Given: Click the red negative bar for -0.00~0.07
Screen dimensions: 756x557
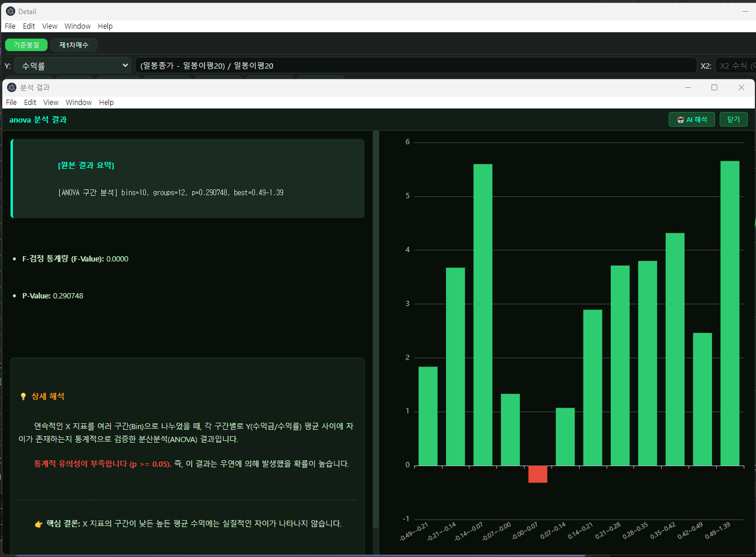Looking at the screenshot, I should coord(537,474).
